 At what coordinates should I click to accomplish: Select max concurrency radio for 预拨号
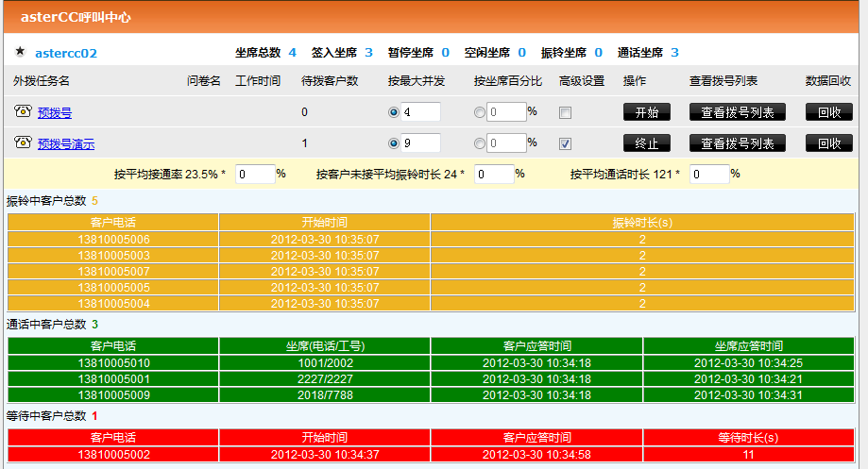(394, 112)
